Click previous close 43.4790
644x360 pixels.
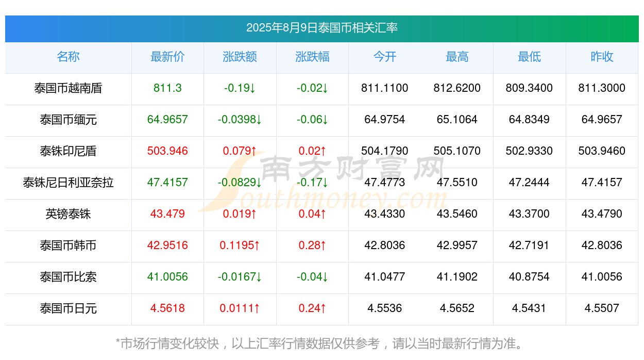point(602,214)
